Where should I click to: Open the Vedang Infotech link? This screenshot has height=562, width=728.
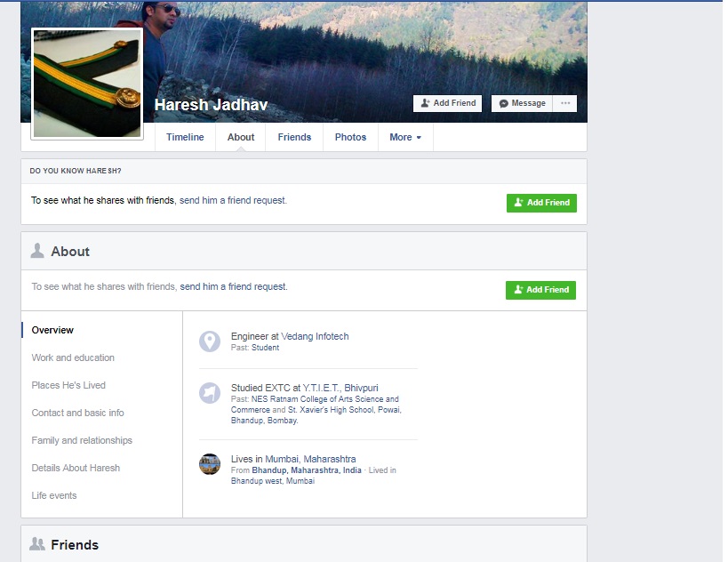click(315, 336)
